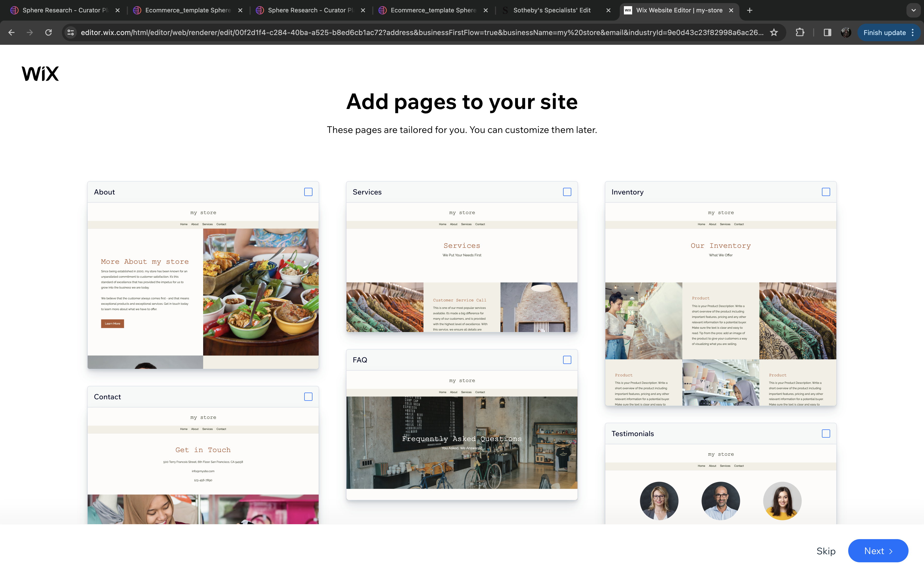Expand the tab search dropdown arrow
This screenshot has width=924, height=577.
coord(913,10)
